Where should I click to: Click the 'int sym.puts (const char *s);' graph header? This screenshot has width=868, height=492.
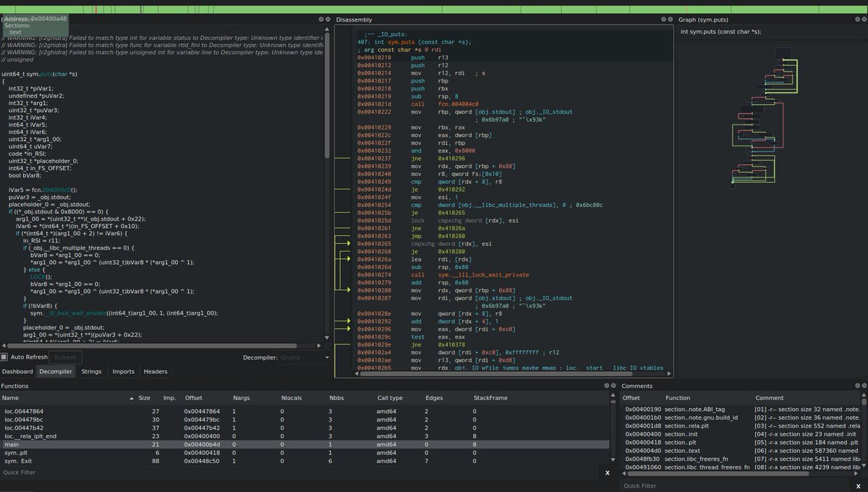pos(721,32)
